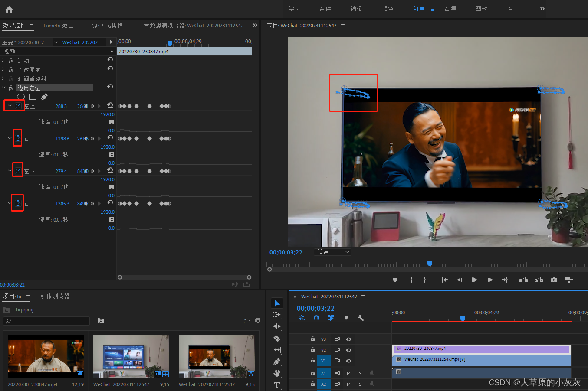The image size is (588, 391).
Task: Expand the 时间重映射 effect
Action: coord(3,78)
